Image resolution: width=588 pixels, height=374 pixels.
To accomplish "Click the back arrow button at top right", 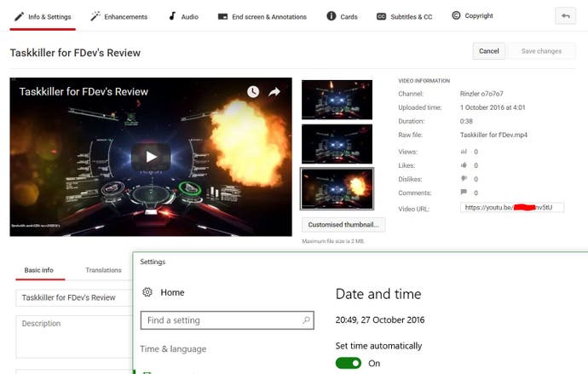I will click(x=566, y=15).
